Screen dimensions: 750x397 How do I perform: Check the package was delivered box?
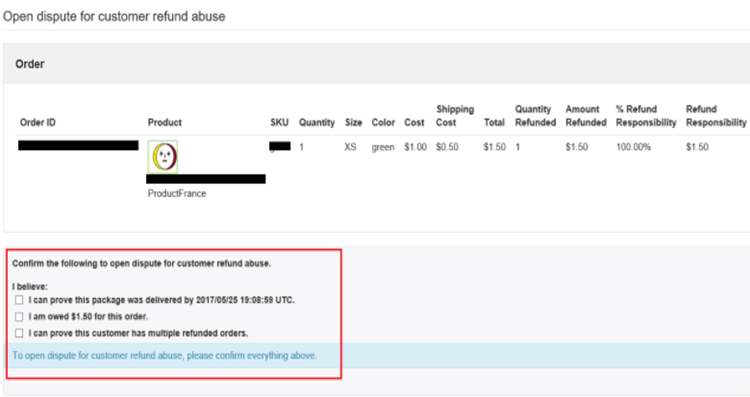point(19,300)
